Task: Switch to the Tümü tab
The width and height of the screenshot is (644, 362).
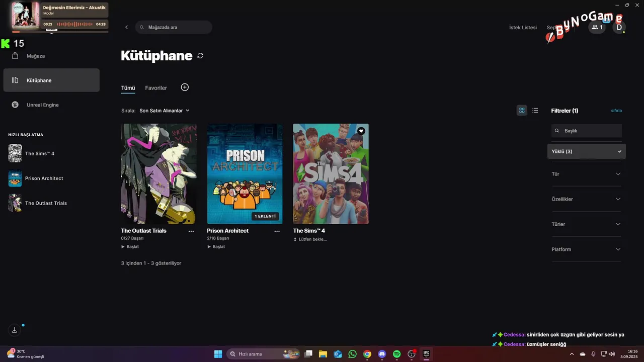Action: coord(128,88)
